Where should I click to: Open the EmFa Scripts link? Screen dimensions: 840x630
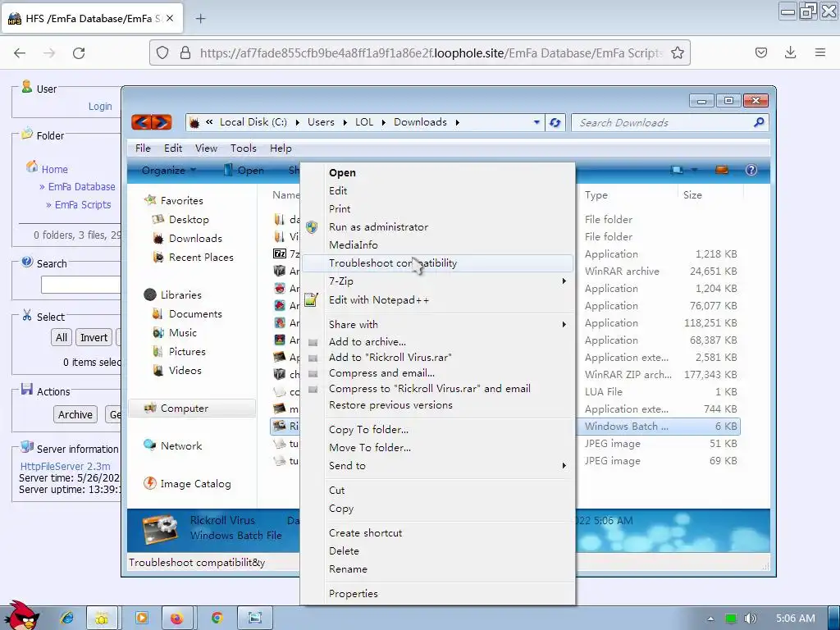(83, 205)
